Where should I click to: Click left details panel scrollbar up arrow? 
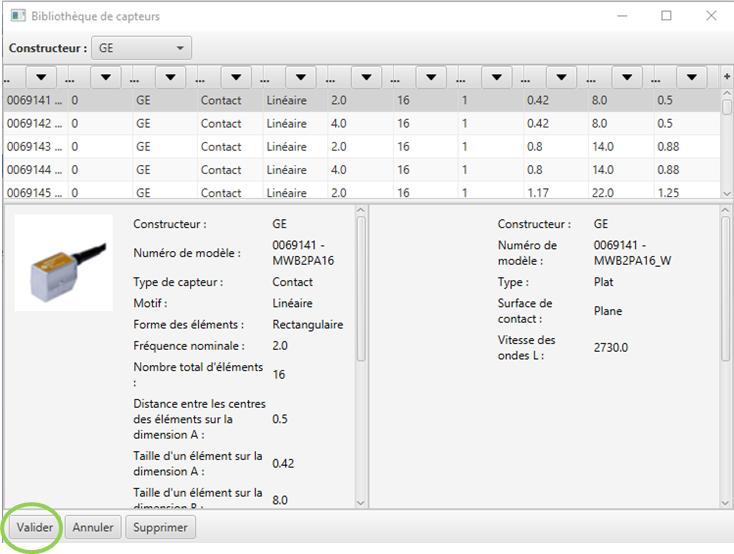[x=360, y=210]
